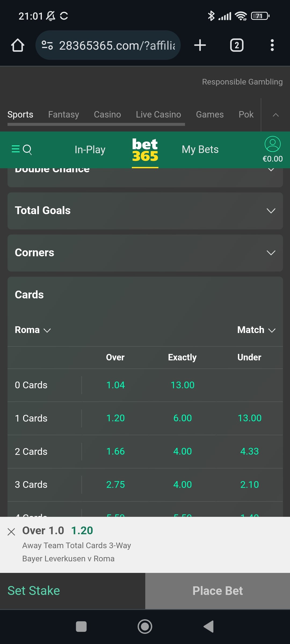The image size is (290, 644).
Task: Remove the Over 1.0 selection from betslip
Action: (11, 532)
